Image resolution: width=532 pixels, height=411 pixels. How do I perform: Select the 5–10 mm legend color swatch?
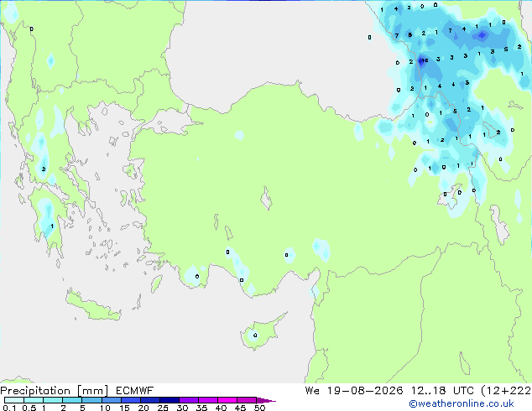(x=91, y=400)
